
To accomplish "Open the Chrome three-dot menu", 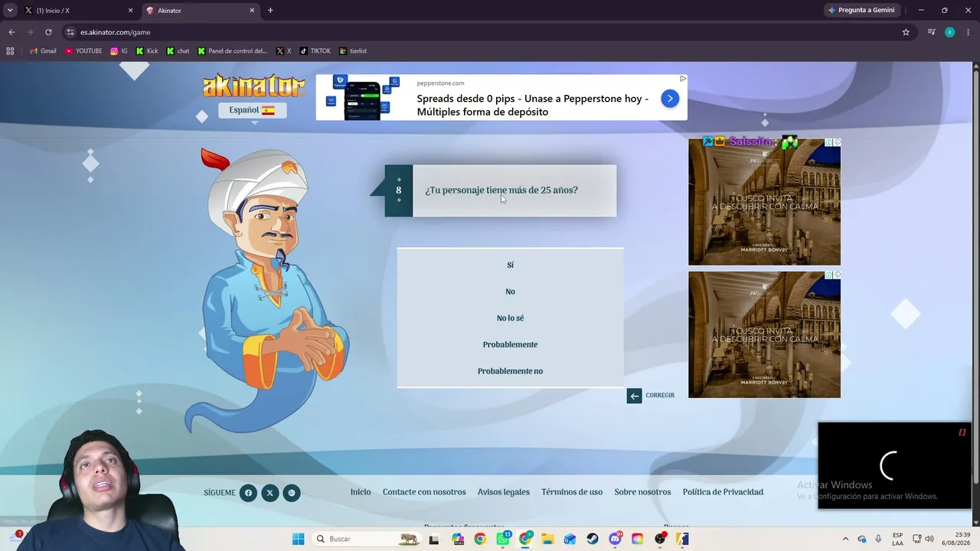I will 968,32.
